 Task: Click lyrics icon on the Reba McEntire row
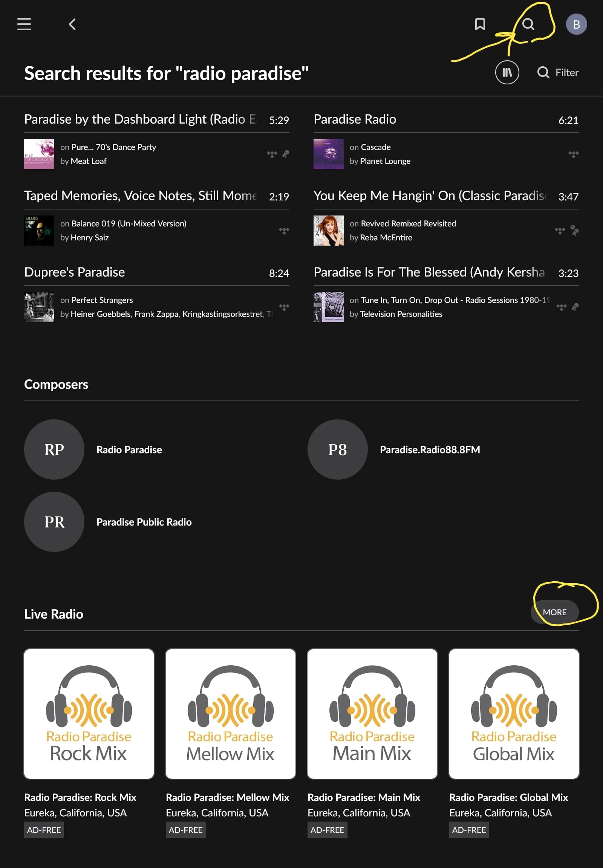pyautogui.click(x=574, y=231)
